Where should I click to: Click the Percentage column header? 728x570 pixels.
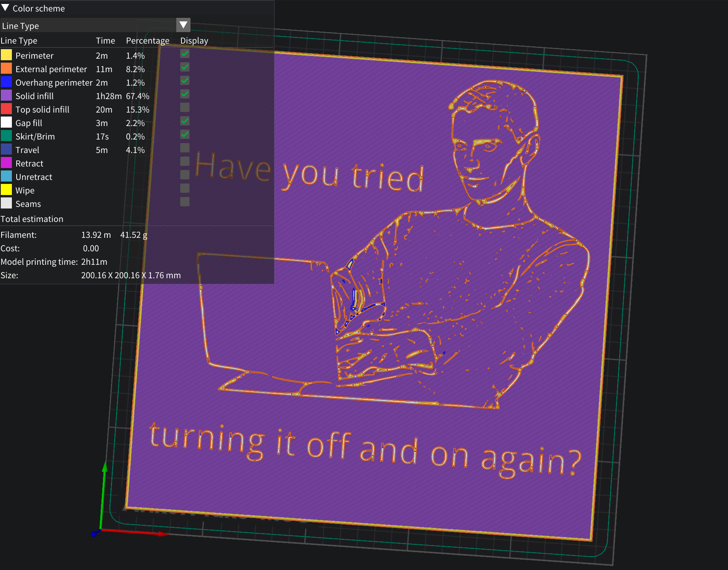click(x=148, y=41)
